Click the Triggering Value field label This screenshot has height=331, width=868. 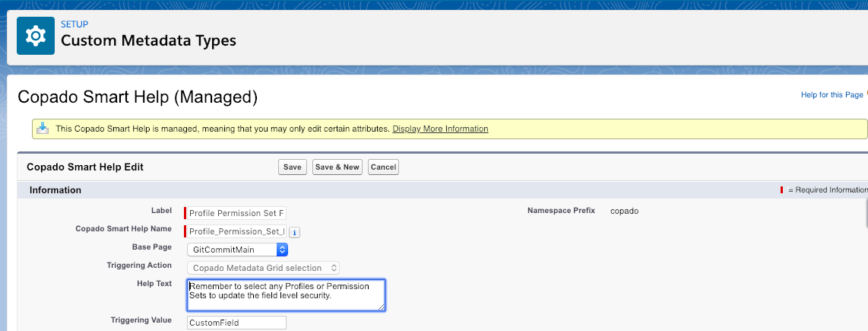click(x=141, y=320)
